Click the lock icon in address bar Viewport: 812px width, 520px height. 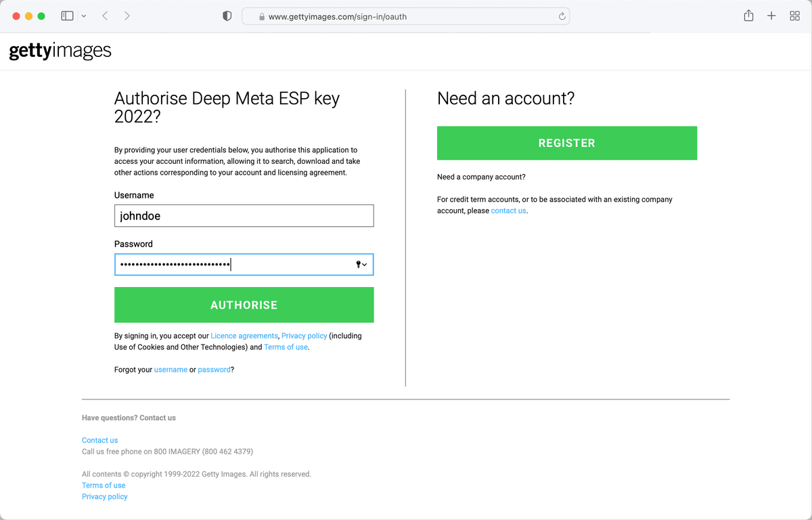coord(262,17)
